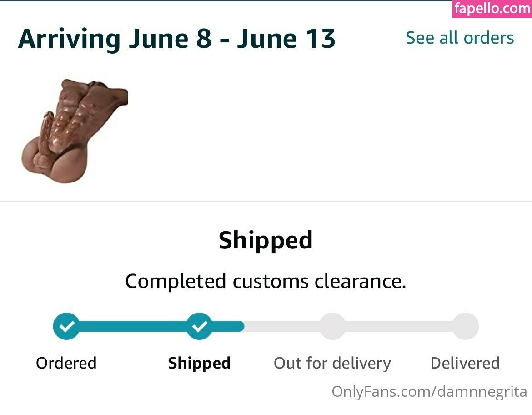Tap the Delivered step circle
This screenshot has width=532, height=415.
(466, 326)
